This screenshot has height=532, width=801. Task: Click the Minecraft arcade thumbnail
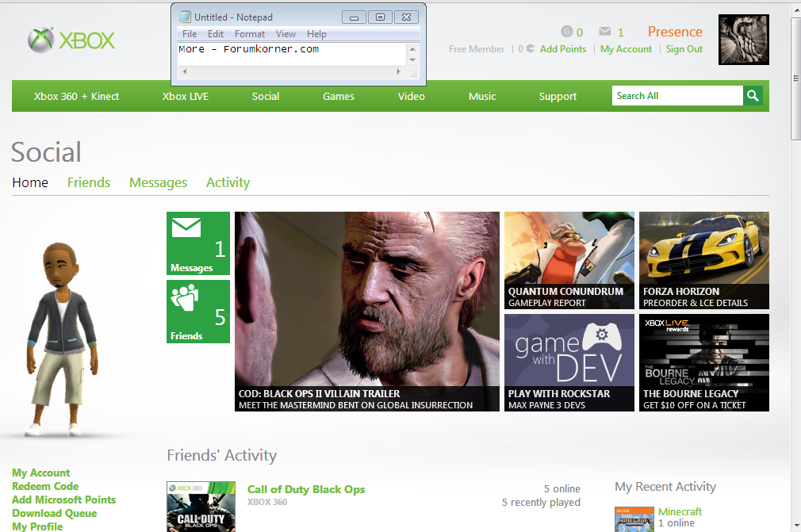coord(634,519)
